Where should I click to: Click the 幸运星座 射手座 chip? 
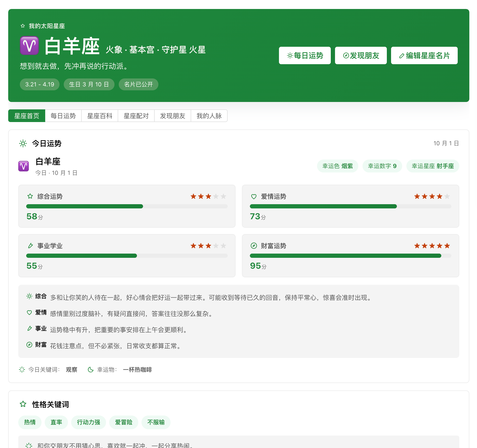pyautogui.click(x=433, y=166)
